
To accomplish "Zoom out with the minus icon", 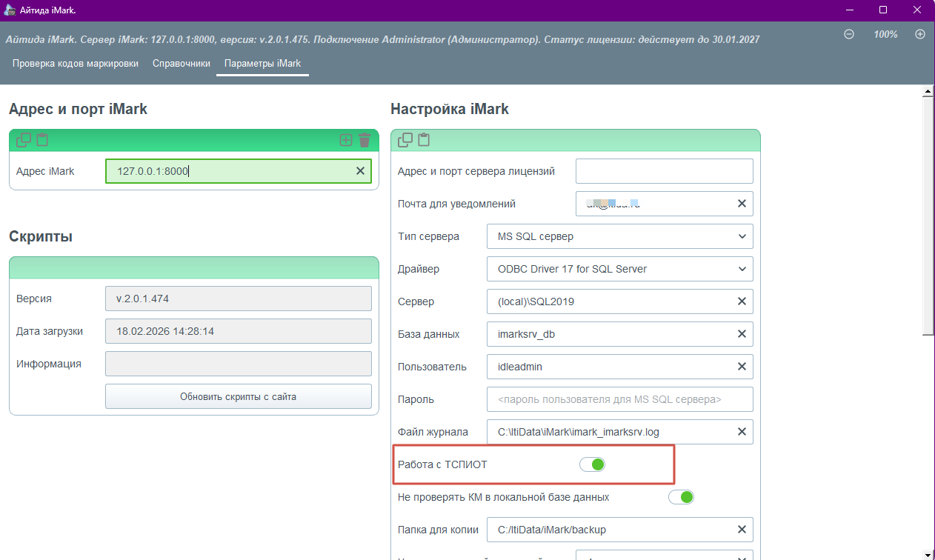I will [x=849, y=34].
